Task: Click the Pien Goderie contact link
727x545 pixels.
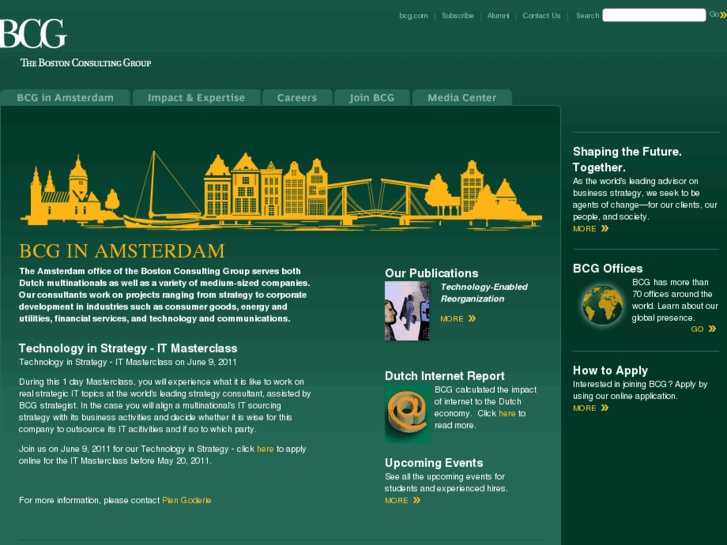Action: click(x=186, y=500)
